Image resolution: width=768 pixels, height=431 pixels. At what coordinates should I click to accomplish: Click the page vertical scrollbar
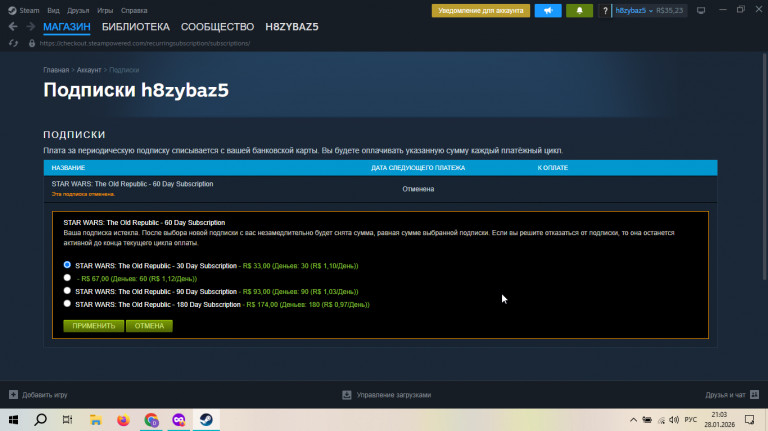tap(764, 168)
